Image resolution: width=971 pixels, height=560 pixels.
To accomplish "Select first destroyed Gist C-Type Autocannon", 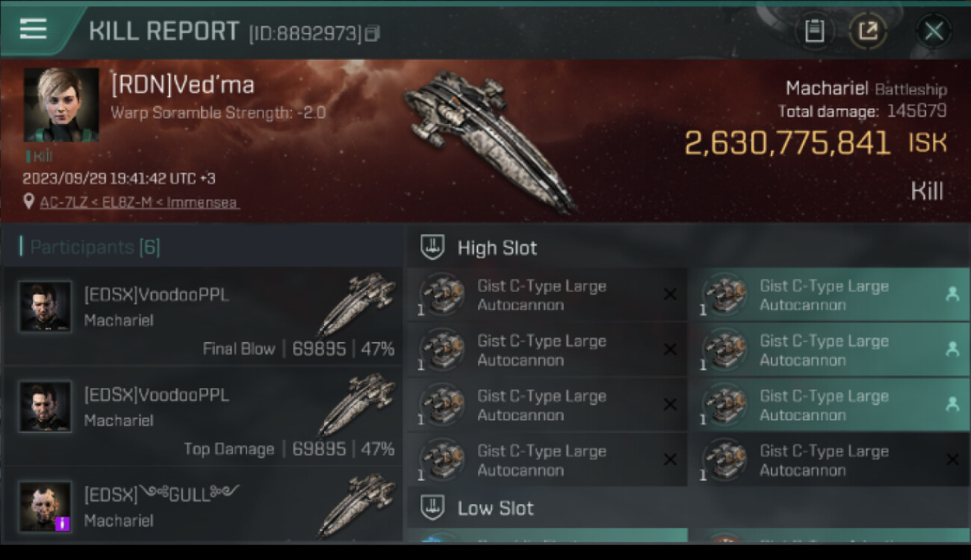I will (547, 295).
